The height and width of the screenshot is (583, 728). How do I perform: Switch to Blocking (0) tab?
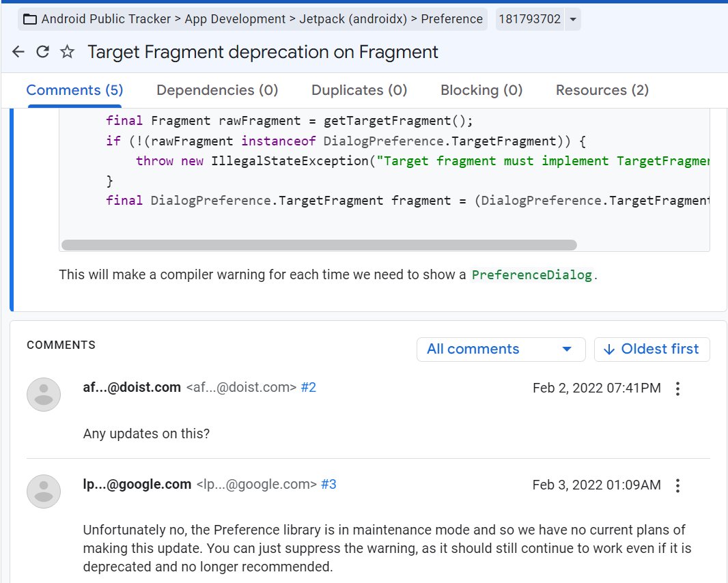(x=481, y=90)
